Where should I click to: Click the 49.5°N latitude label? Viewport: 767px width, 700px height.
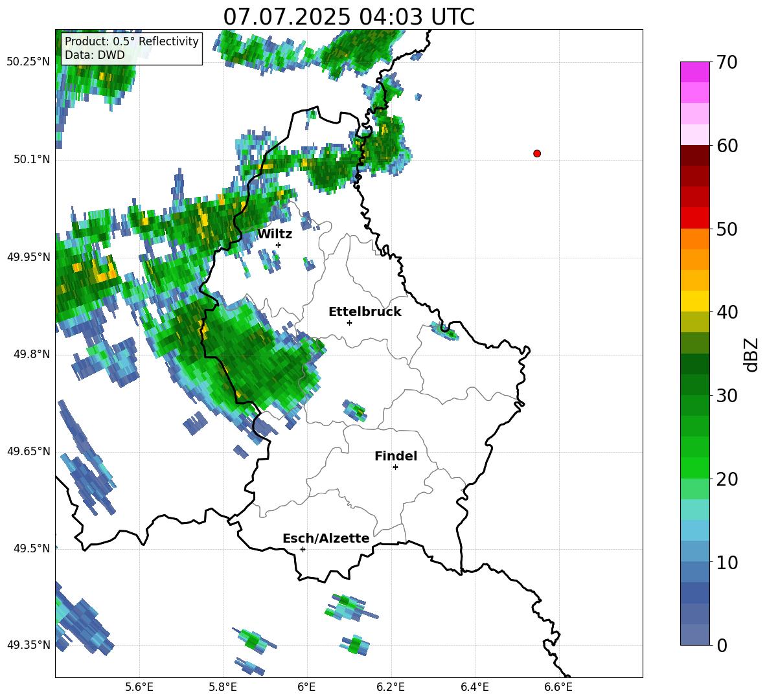click(x=31, y=548)
